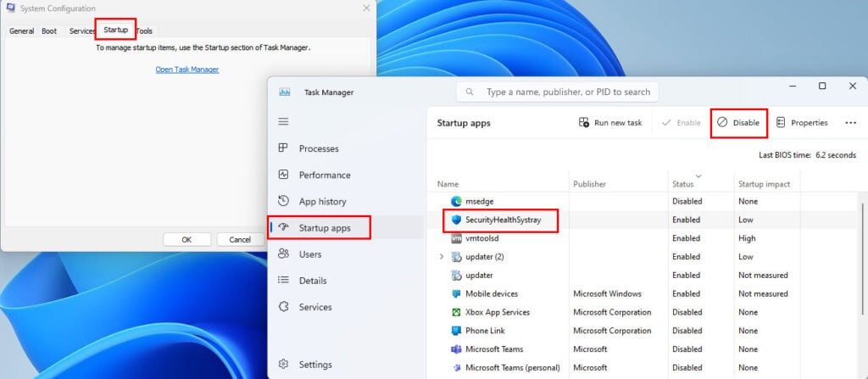Viewport: 868px width, 379px height.
Task: Click OK in System Configuration
Action: click(x=186, y=239)
